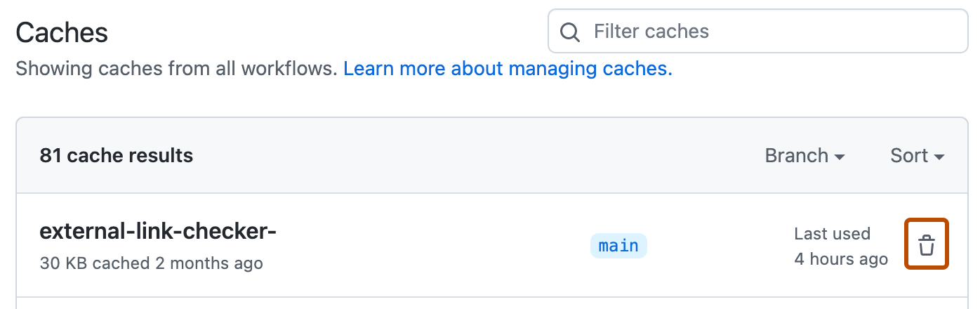Click the caret arrow next to Branch
Image resolution: width=980 pixels, height=309 pixels.
(x=839, y=157)
